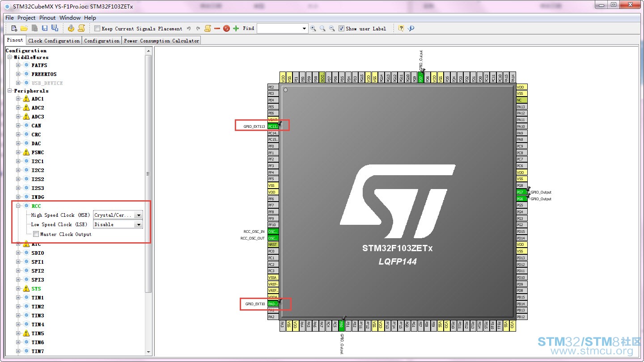Click the SYS warning icon
The image size is (644, 362).
click(x=26, y=289)
